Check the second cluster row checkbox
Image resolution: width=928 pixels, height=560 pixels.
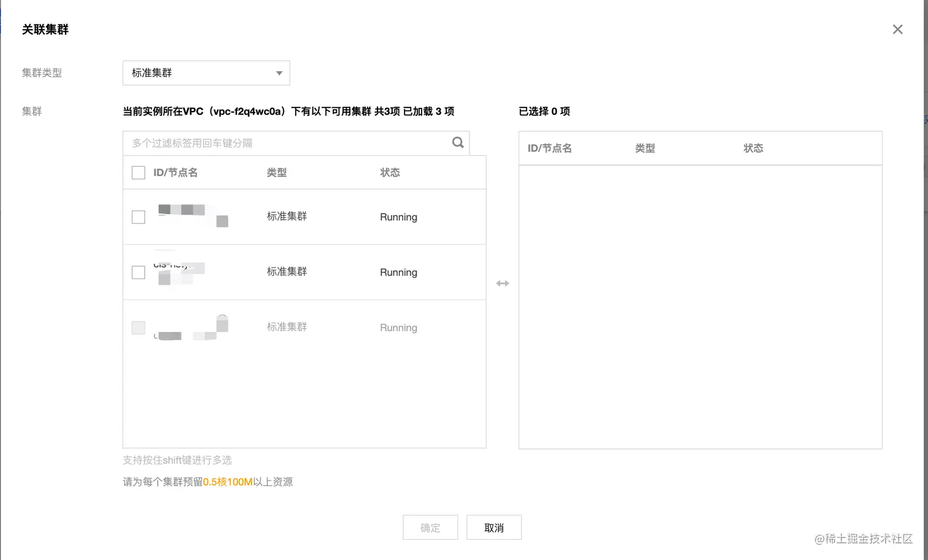click(x=139, y=272)
